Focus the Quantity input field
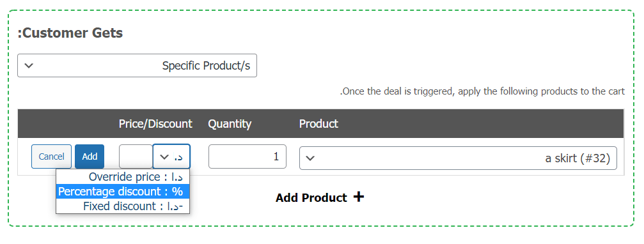The width and height of the screenshot is (644, 244). pos(247,156)
